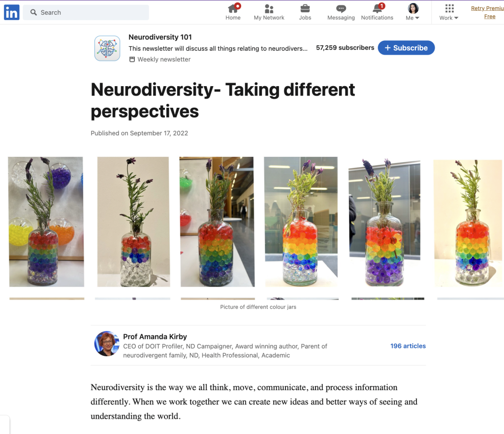Select the Notifications menu label

pos(377,18)
